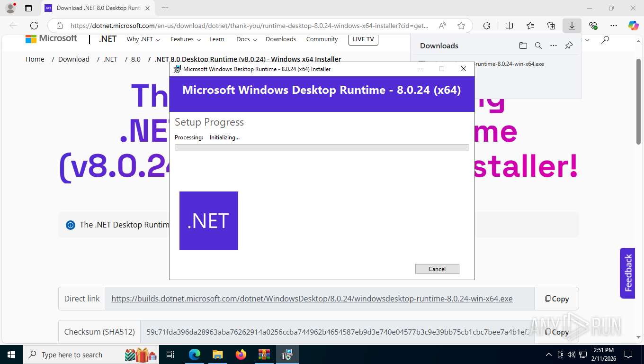
Task: Copy the direct link
Action: (556, 299)
